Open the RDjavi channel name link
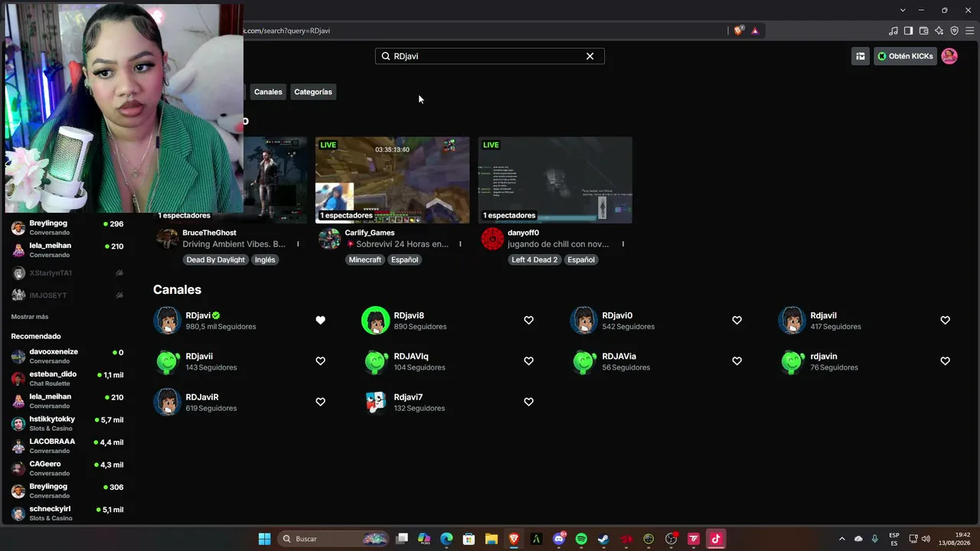980x551 pixels. click(198, 315)
